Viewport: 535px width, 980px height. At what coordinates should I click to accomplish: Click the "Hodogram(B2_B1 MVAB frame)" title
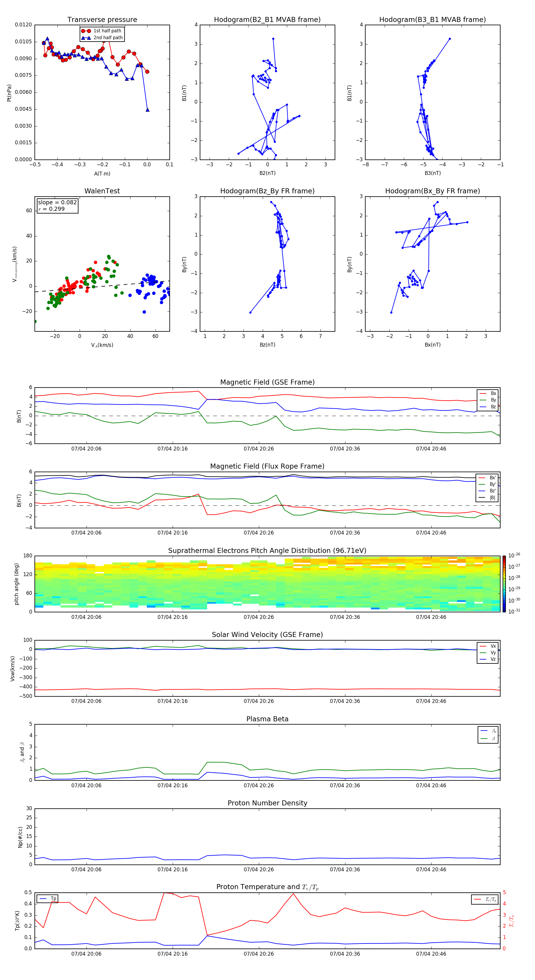(x=267, y=19)
